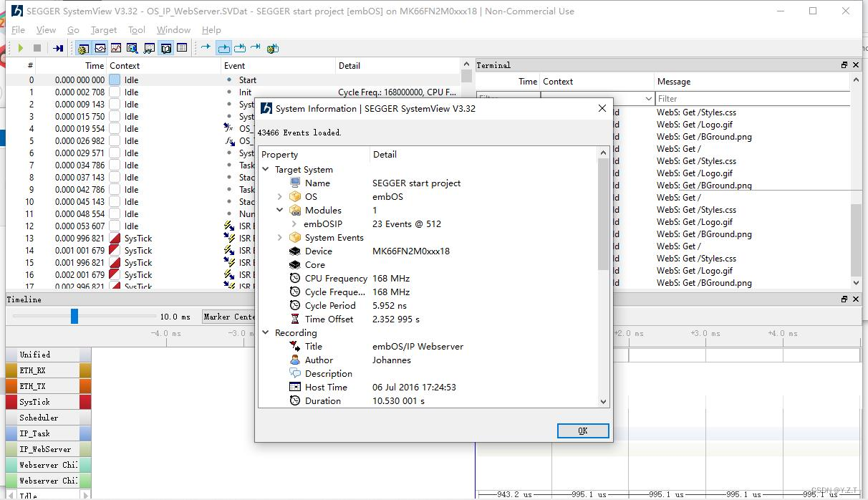Click the Message column header in Terminal

point(753,82)
